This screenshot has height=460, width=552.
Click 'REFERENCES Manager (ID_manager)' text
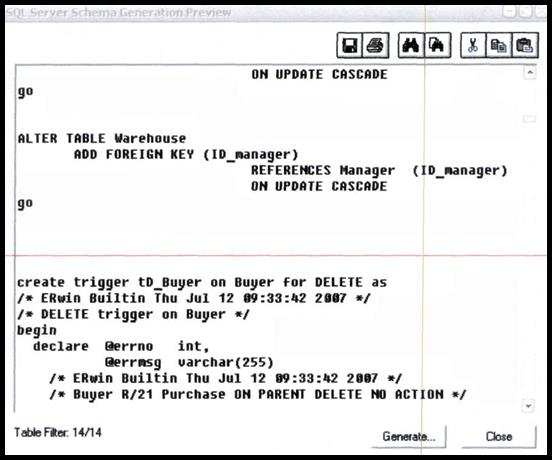(379, 171)
